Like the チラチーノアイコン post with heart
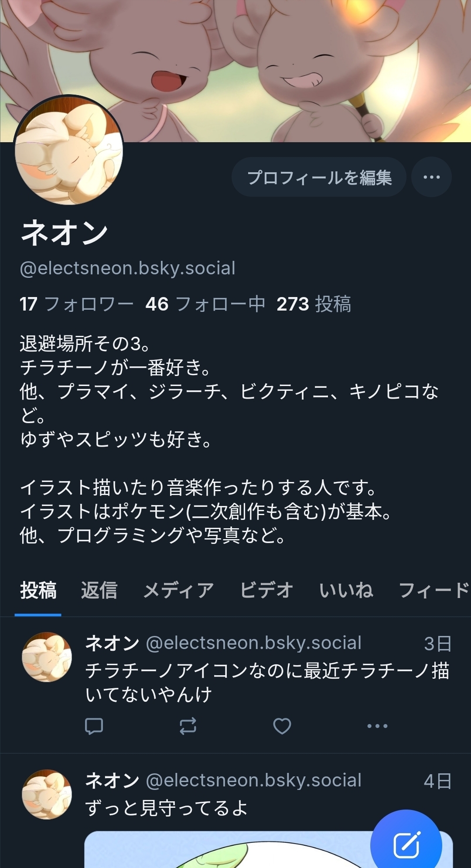 282,726
